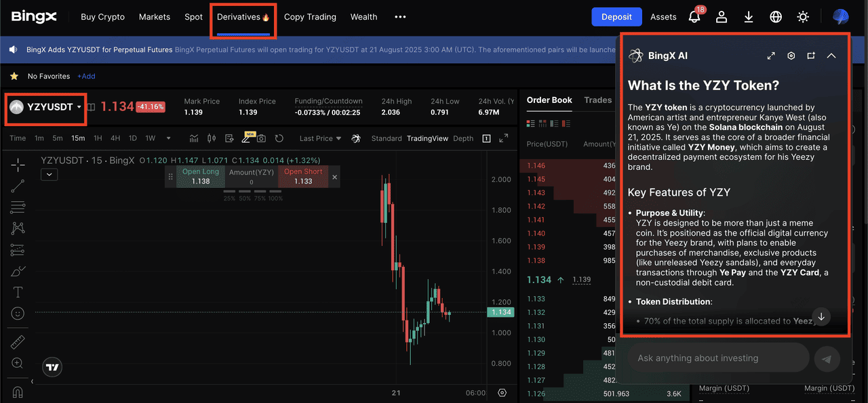Open the Derivatives menu
This screenshot has width=868, height=403.
pos(243,17)
